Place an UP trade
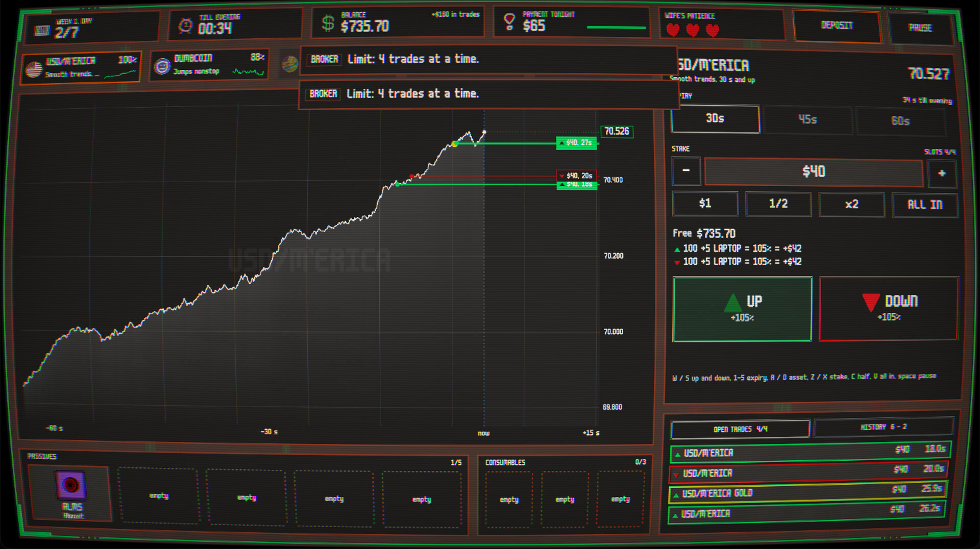Image resolution: width=980 pixels, height=549 pixels. tap(742, 309)
